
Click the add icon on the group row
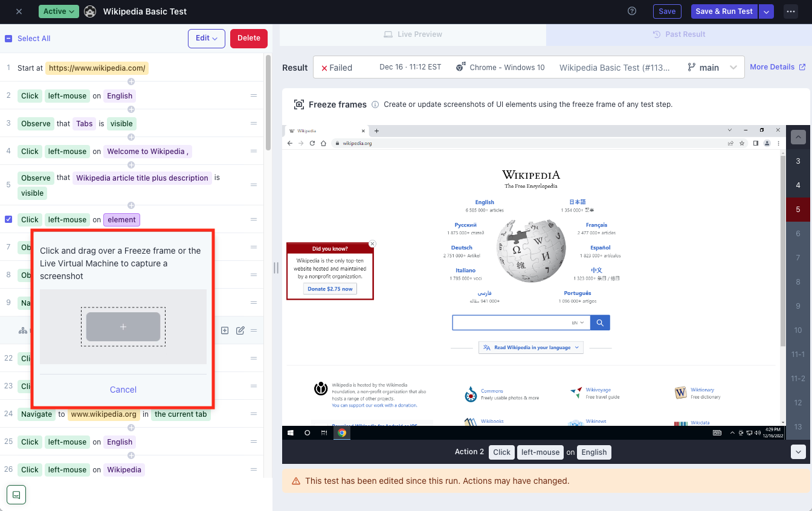point(225,330)
